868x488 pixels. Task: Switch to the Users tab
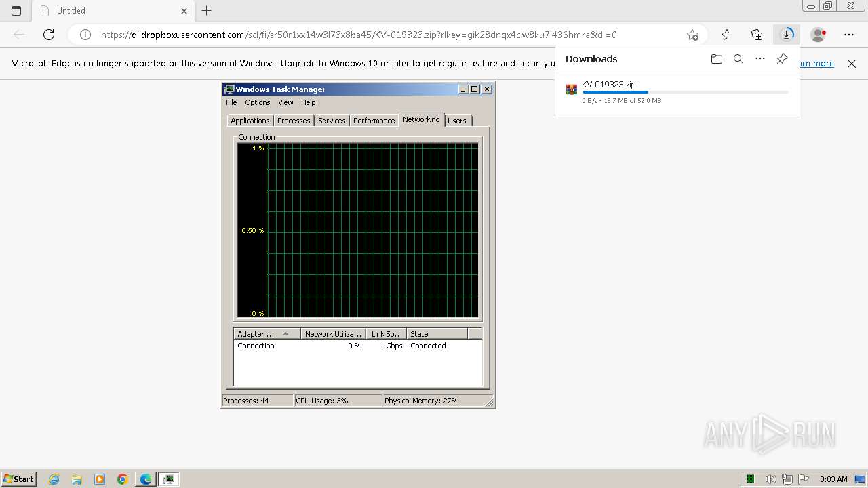pos(457,121)
